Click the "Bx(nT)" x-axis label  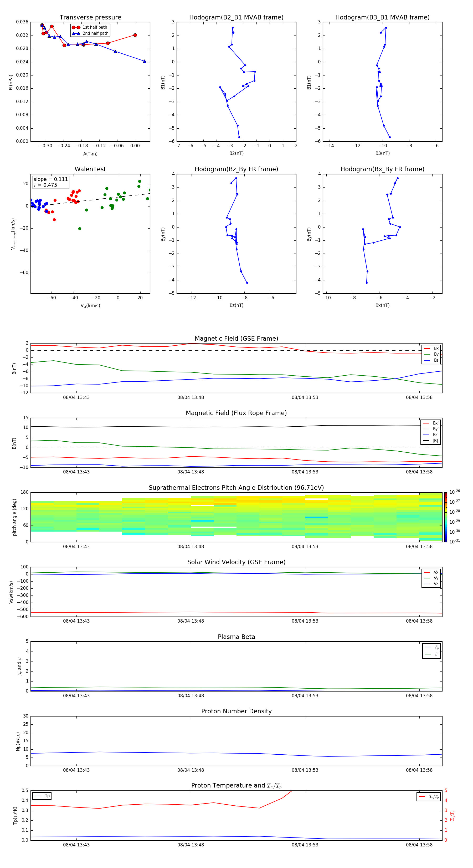(x=382, y=305)
